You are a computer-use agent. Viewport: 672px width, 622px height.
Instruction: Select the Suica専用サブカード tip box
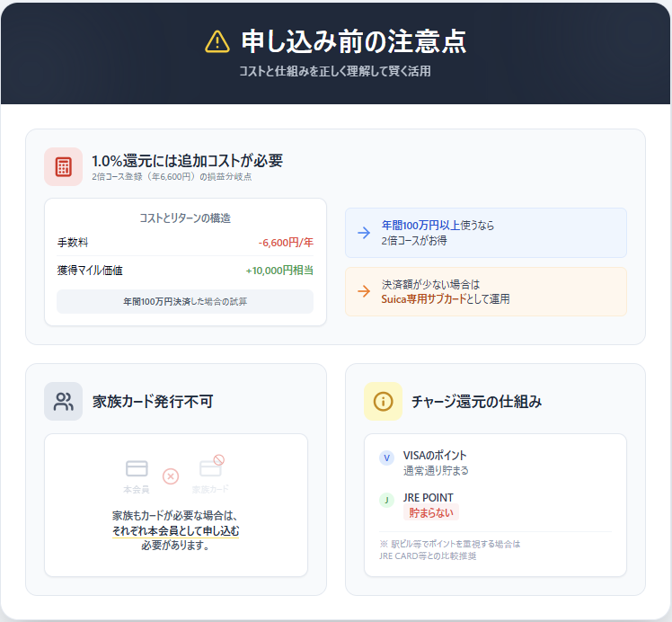[485, 291]
